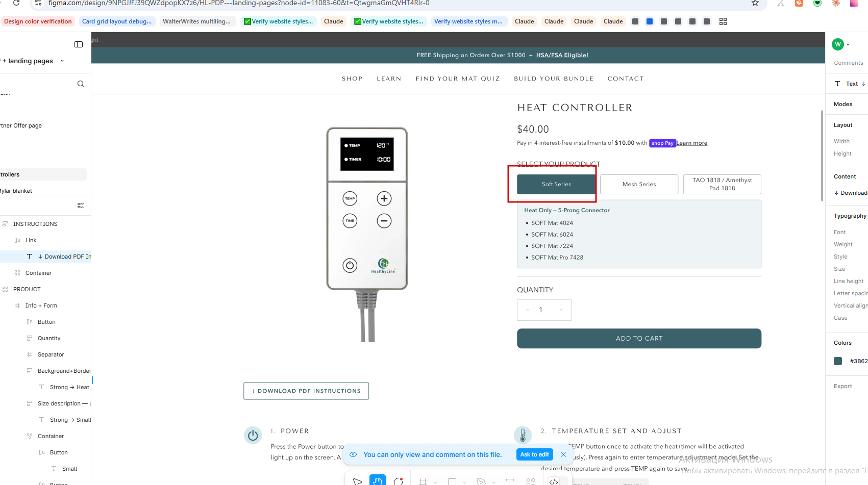This screenshot has width=868, height=485.
Task: Click the grid icon beside PRODUCT layer
Action: pos(5,289)
